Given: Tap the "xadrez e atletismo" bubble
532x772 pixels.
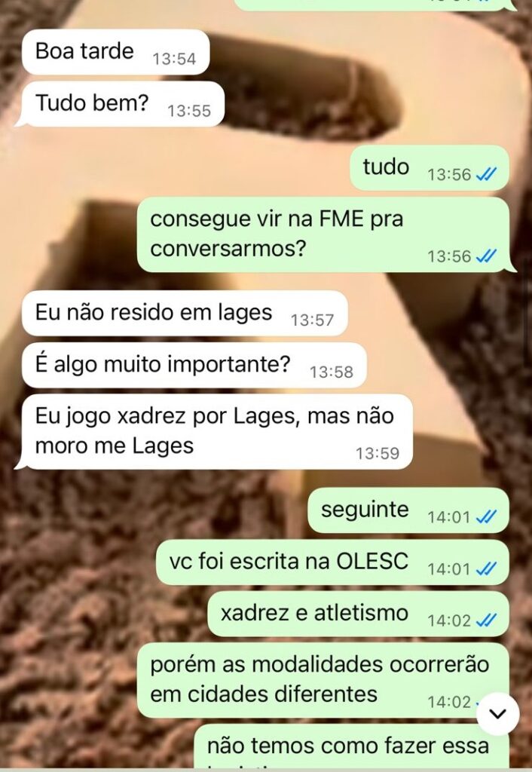Looking at the screenshot, I should tap(358, 614).
